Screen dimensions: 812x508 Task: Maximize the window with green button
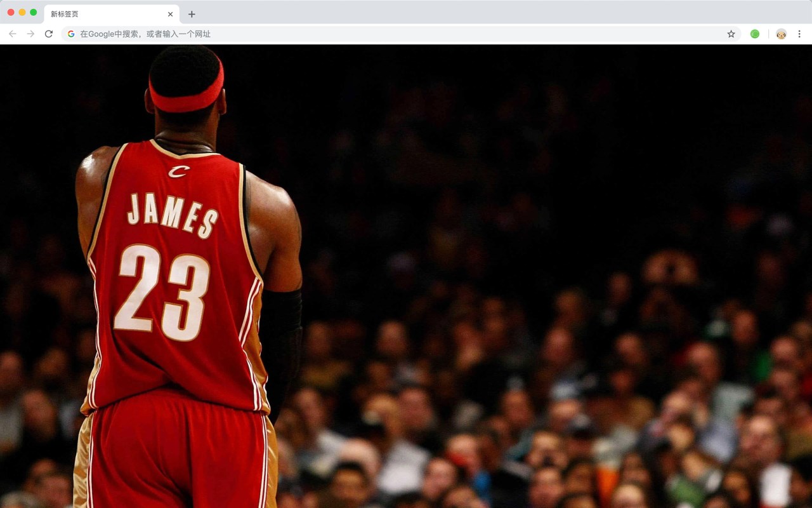click(x=34, y=12)
